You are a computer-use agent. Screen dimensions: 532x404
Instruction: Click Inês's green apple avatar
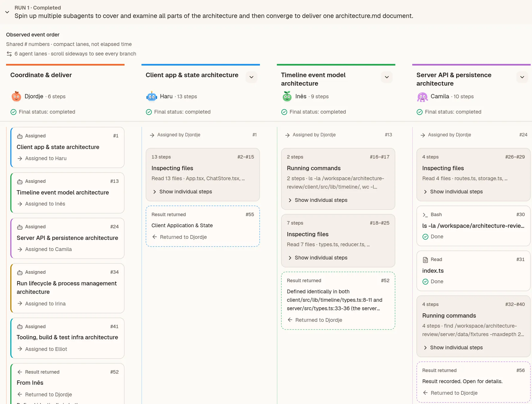(287, 96)
